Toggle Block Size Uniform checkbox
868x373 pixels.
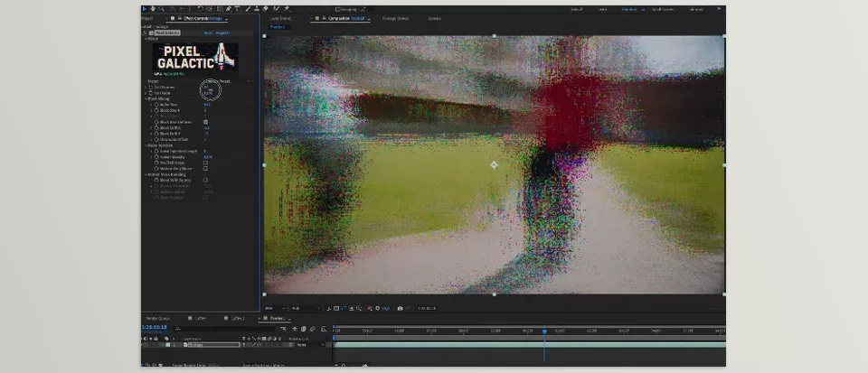pos(206,122)
